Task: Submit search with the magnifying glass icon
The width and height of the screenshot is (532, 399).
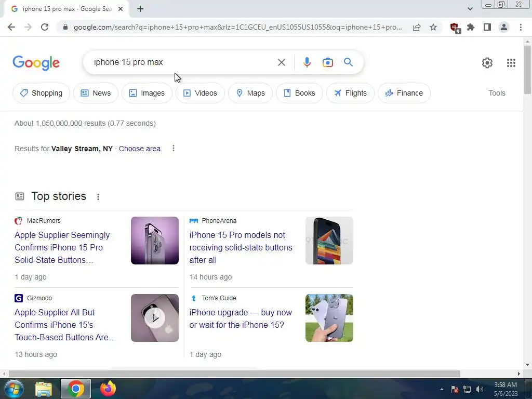Action: (x=348, y=62)
